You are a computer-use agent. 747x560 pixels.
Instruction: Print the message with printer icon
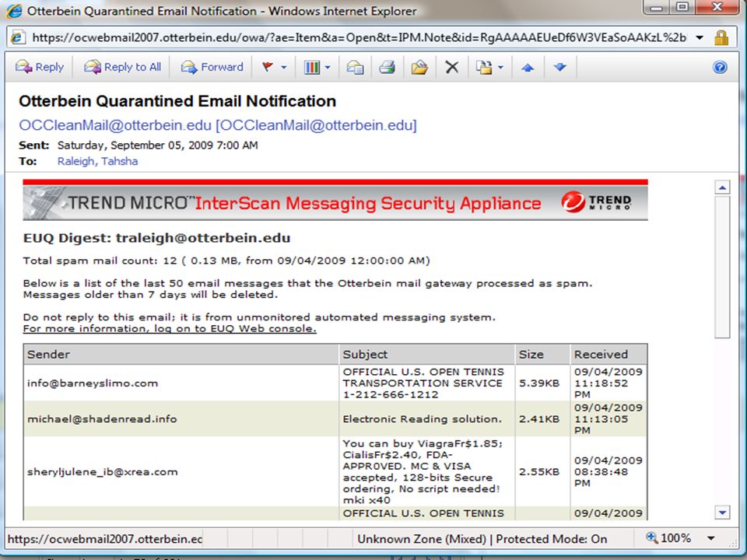[x=388, y=68]
